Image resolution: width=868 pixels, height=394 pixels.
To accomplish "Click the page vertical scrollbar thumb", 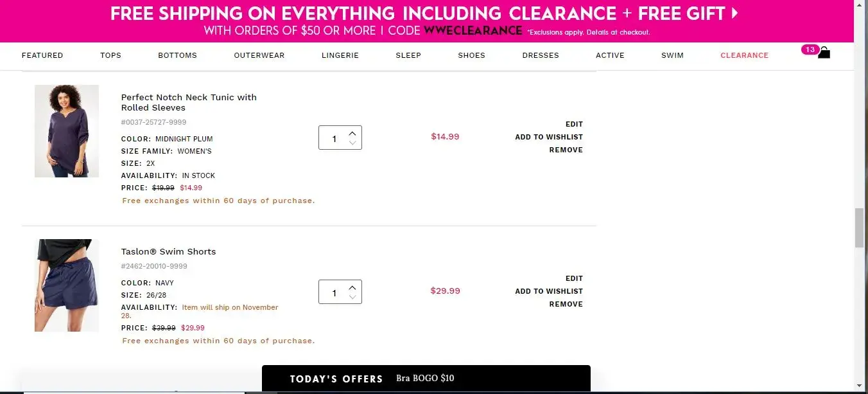I will 859,228.
